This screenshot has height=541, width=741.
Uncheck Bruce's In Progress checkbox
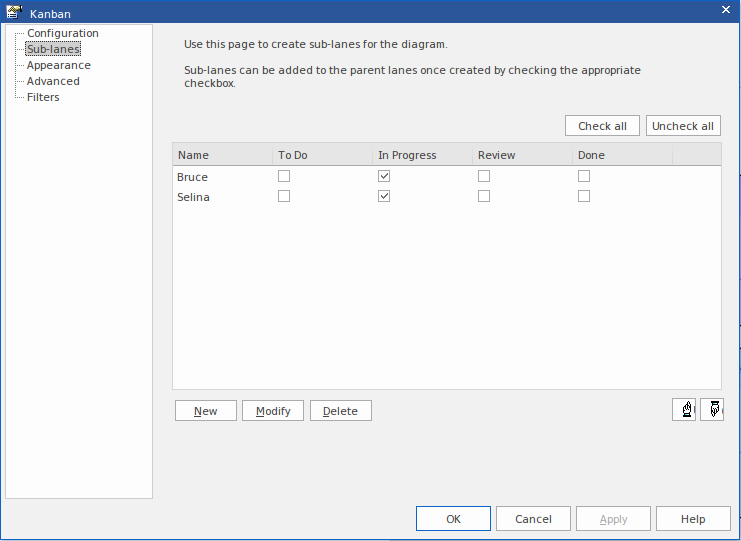point(384,176)
